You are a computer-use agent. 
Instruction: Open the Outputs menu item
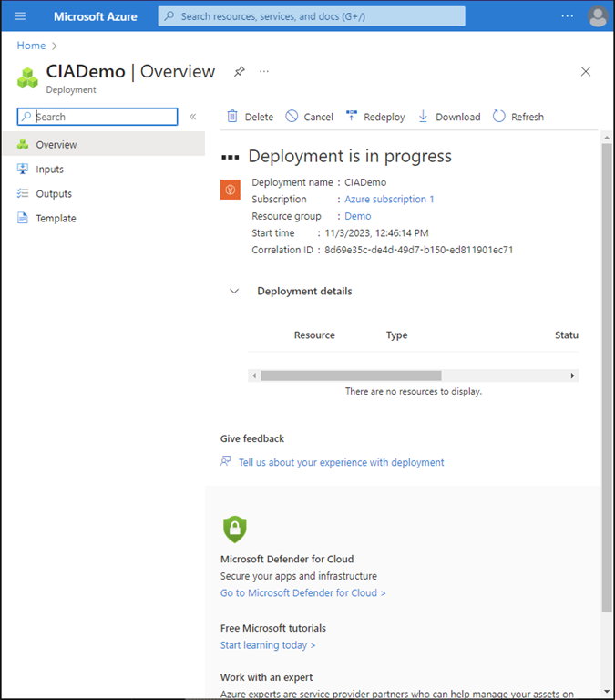click(x=54, y=194)
